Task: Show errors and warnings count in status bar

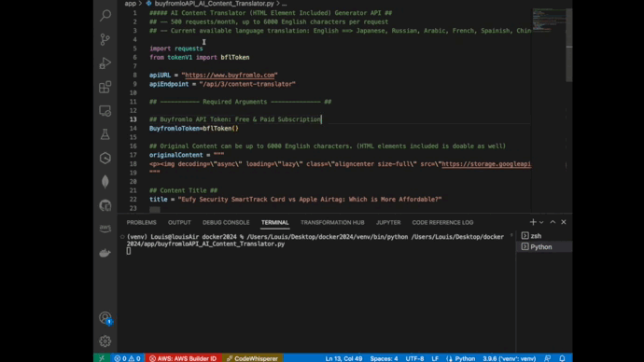Action: [x=127, y=358]
